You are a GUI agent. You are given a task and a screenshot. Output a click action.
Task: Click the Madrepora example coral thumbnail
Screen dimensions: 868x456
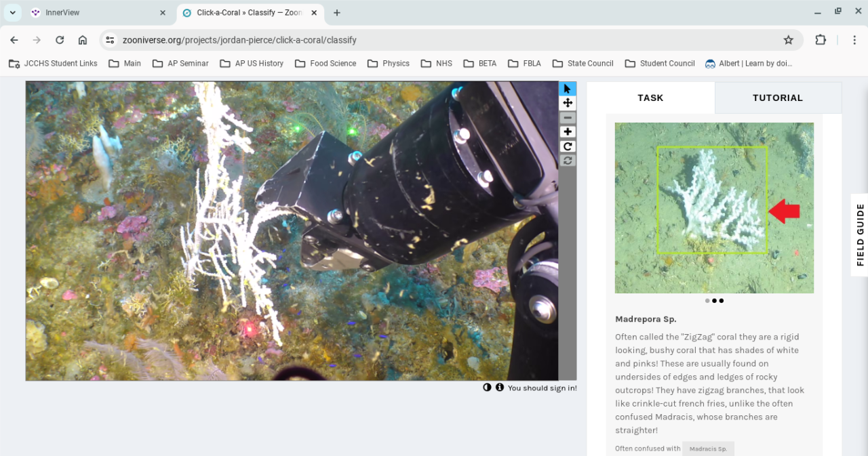[714, 208]
